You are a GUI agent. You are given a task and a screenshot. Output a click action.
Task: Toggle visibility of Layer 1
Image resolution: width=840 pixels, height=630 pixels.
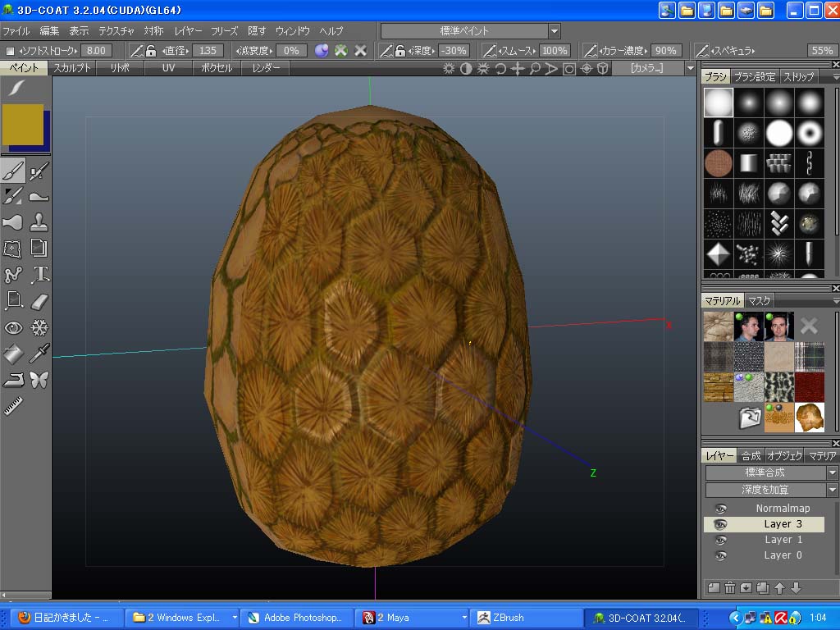pos(721,540)
